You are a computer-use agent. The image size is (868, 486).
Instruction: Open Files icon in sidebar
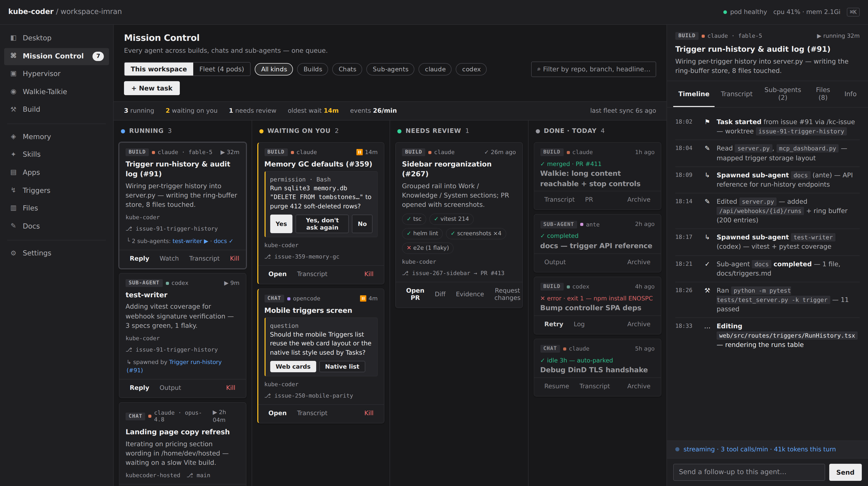(x=13, y=208)
